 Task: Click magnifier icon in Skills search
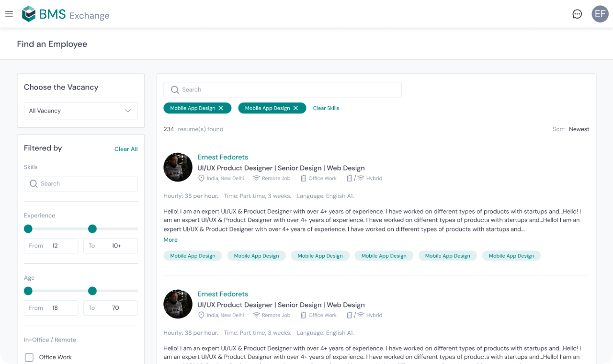click(34, 184)
